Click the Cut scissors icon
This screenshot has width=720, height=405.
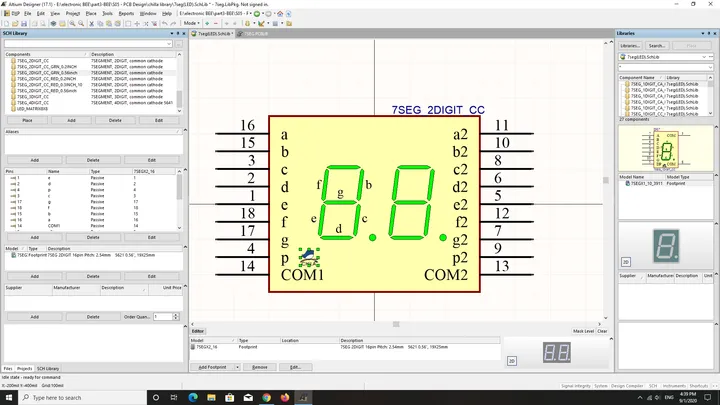tap(91, 23)
